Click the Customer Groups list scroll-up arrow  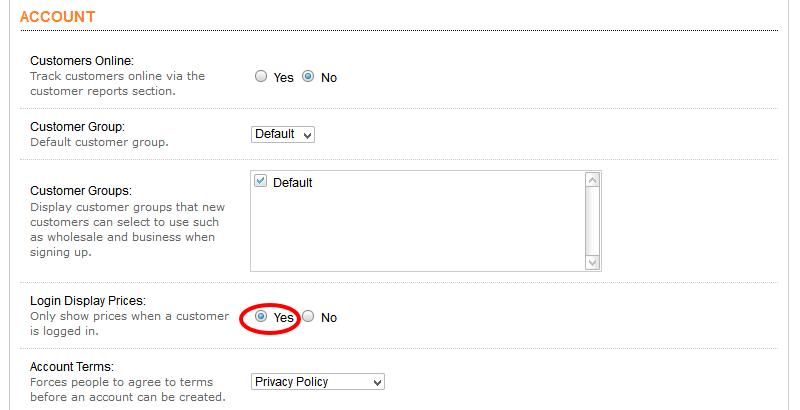(x=592, y=180)
